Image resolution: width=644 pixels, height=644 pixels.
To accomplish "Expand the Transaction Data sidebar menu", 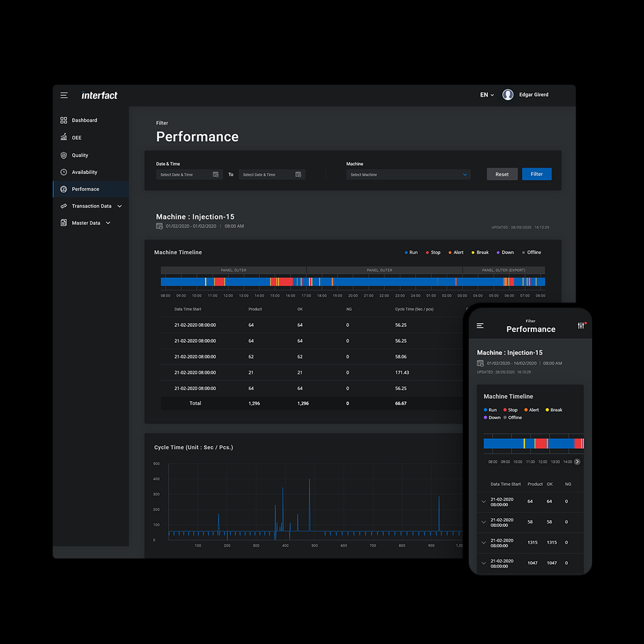I will click(x=119, y=206).
